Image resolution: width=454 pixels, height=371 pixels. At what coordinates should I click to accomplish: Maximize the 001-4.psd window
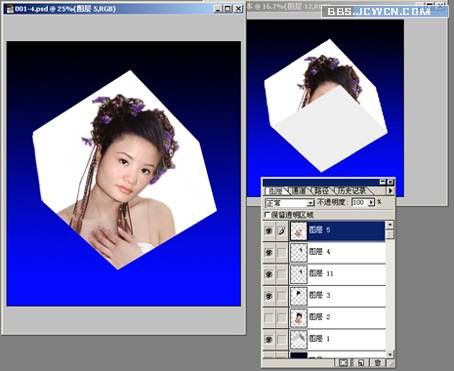228,9
